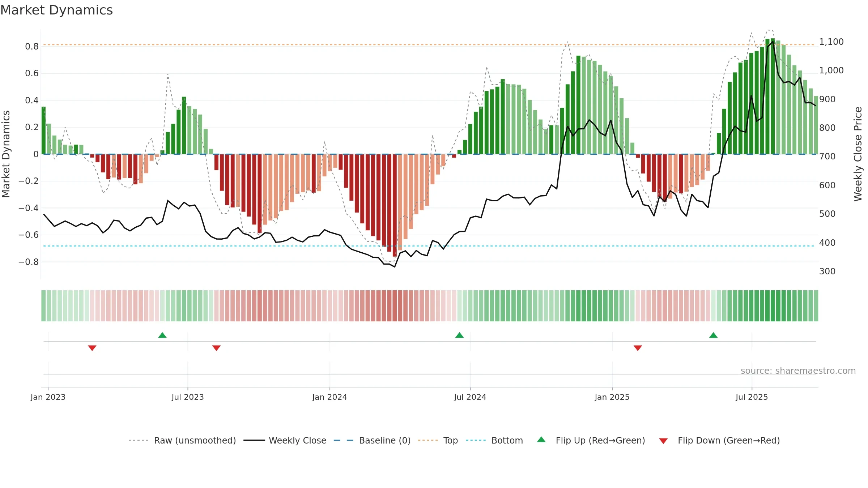Click the −0.4 left axis tick label
The height and width of the screenshot is (488, 868).
pyautogui.click(x=29, y=208)
